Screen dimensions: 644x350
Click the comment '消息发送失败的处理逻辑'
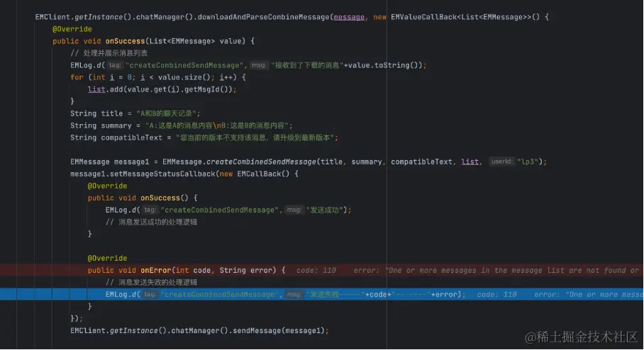click(151, 282)
